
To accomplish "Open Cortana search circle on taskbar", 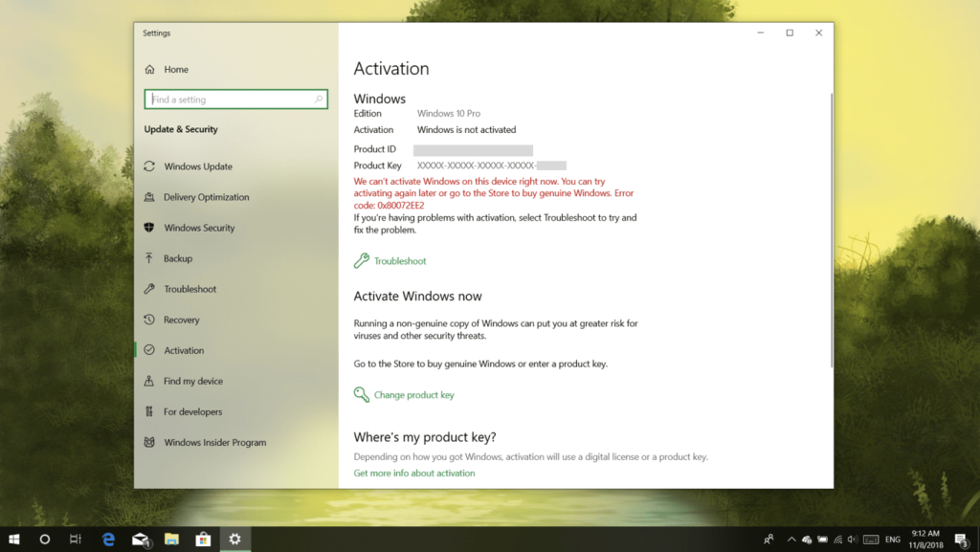I will tap(44, 539).
